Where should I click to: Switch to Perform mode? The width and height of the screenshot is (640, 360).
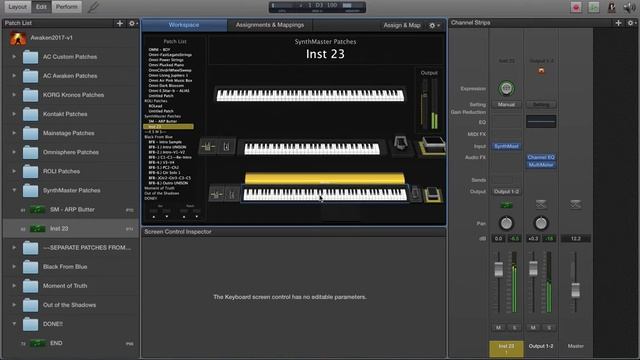click(x=67, y=7)
